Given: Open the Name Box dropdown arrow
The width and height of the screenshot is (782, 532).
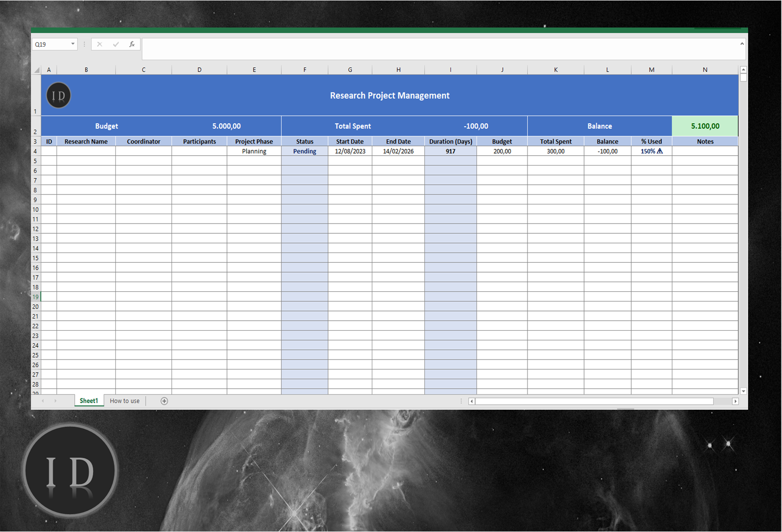Looking at the screenshot, I should coord(73,44).
